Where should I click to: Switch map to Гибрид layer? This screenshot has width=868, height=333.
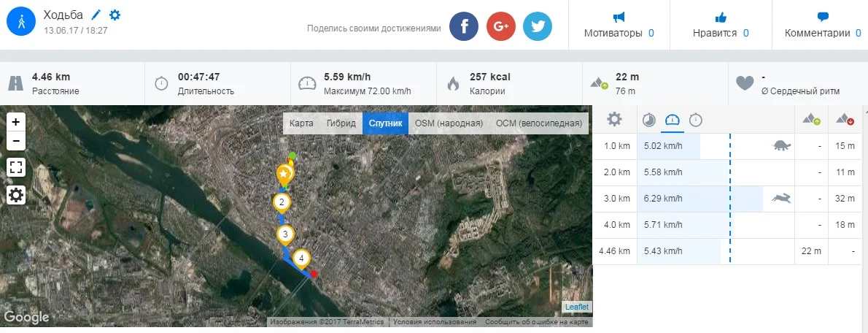pyautogui.click(x=341, y=123)
